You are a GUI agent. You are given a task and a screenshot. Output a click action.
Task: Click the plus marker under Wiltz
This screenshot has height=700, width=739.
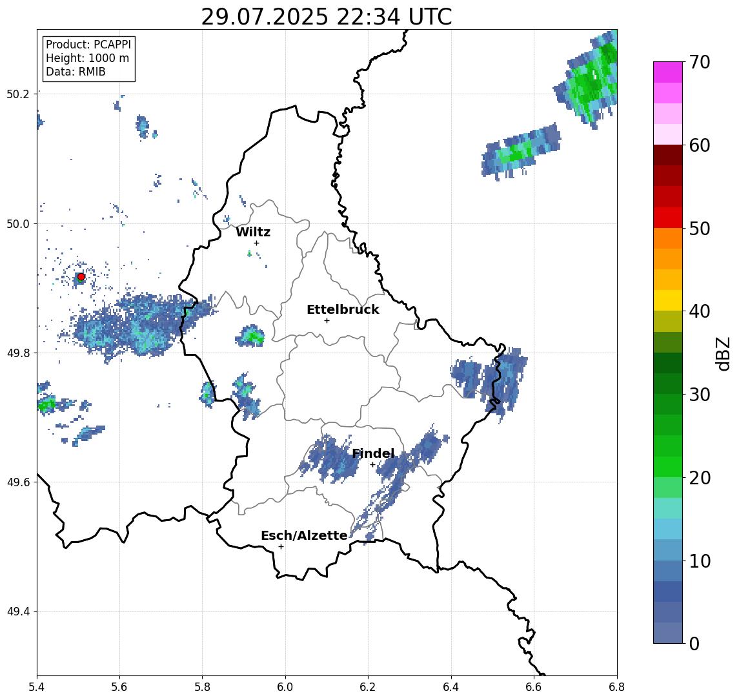click(x=256, y=243)
